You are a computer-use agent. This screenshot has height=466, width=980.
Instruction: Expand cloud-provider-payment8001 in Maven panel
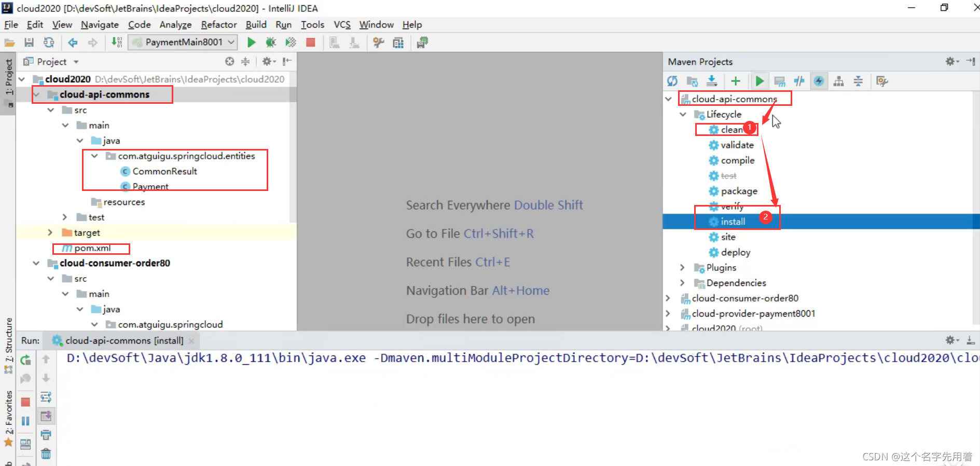[x=668, y=313]
